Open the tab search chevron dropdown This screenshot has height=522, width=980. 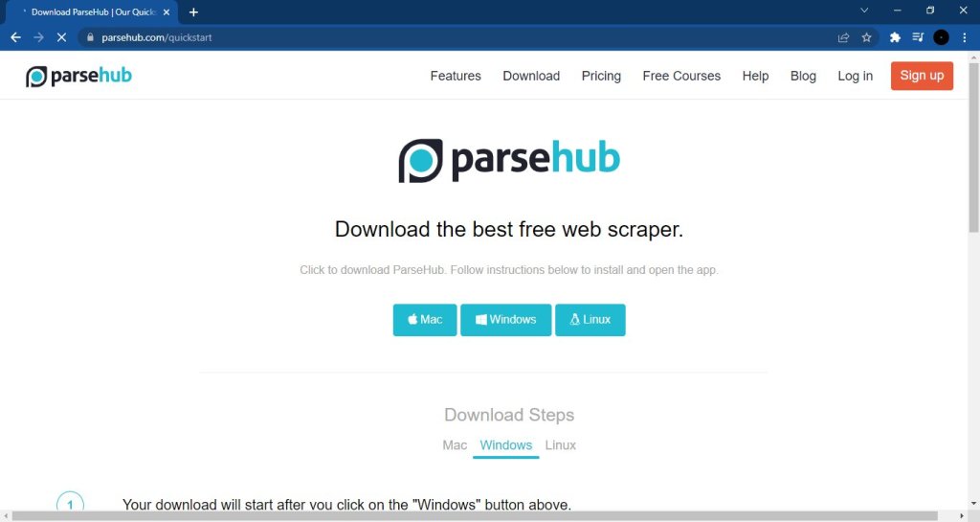tap(864, 11)
